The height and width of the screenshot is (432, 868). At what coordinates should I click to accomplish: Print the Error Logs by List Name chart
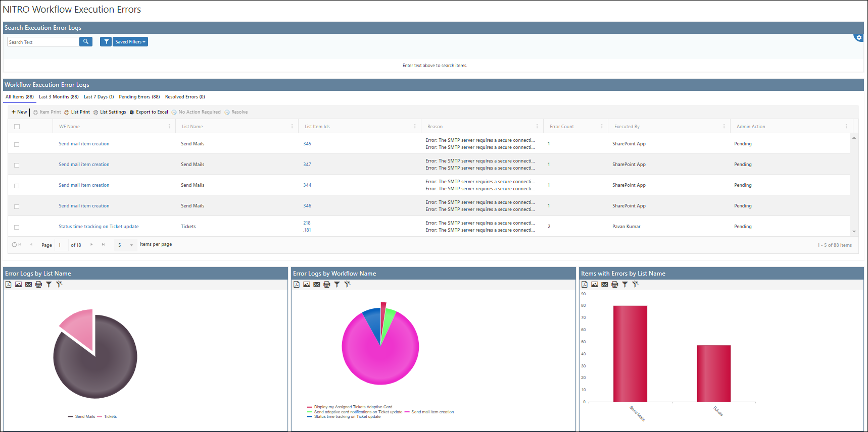point(38,285)
